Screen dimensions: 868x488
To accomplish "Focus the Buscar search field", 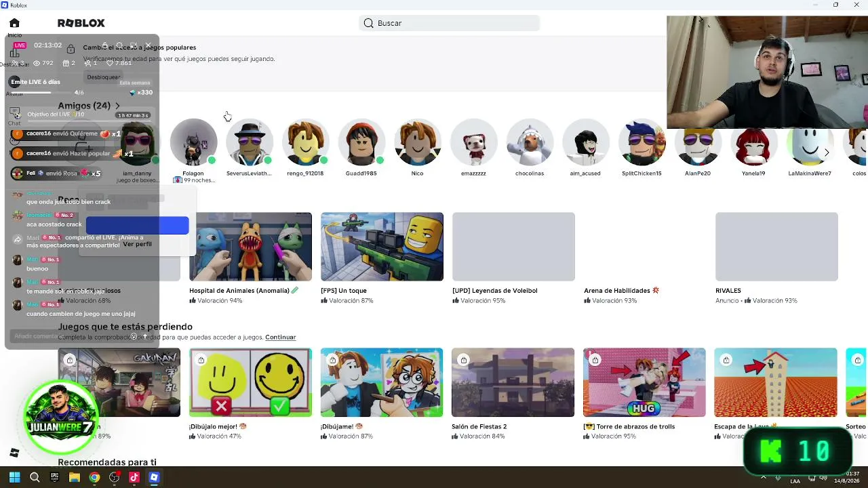I will click(x=449, y=23).
